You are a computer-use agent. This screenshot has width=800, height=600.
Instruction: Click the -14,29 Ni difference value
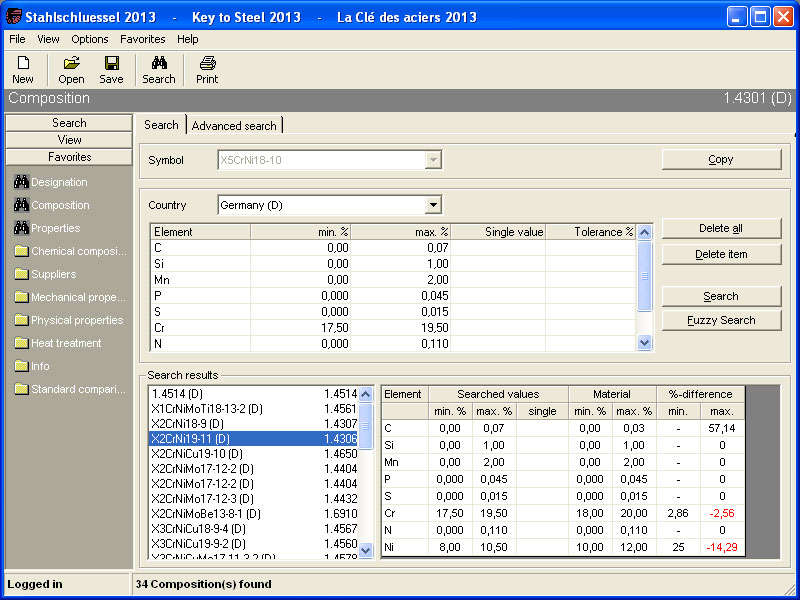722,547
